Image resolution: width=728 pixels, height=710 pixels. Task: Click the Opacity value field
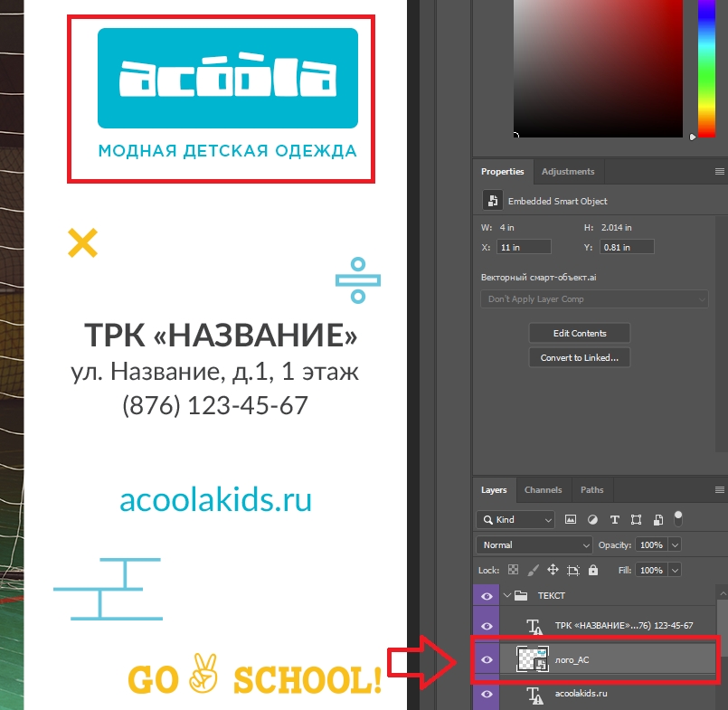tap(652, 544)
